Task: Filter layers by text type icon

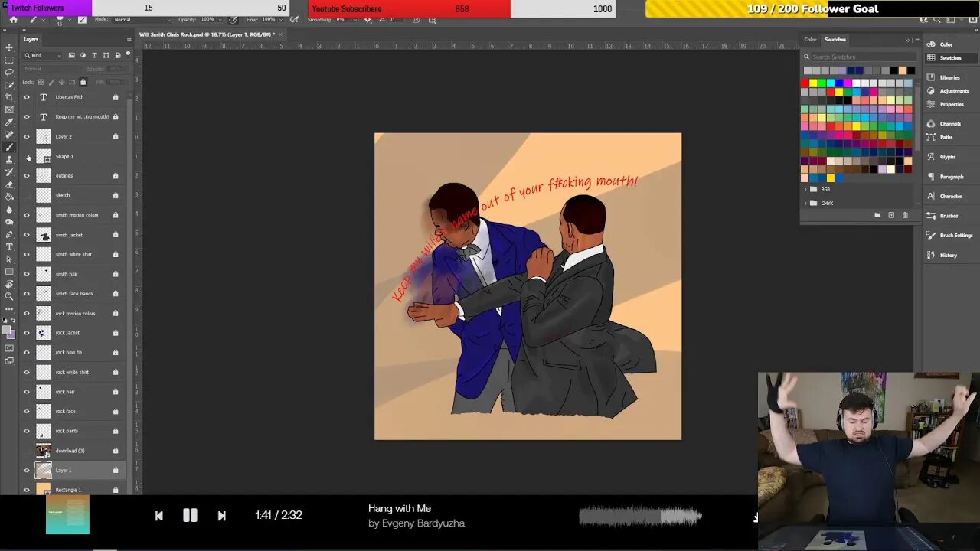Action: point(94,55)
